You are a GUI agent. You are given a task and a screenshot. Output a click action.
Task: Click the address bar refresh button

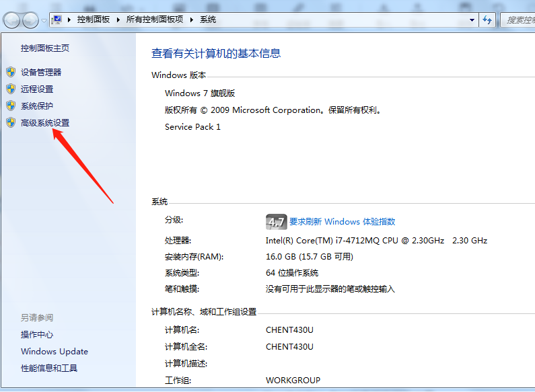pos(487,20)
